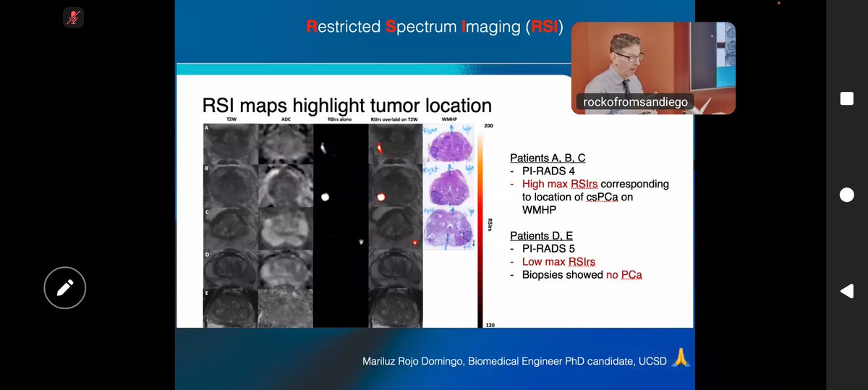
Task: Click the patient B histopathology image
Action: (450, 185)
